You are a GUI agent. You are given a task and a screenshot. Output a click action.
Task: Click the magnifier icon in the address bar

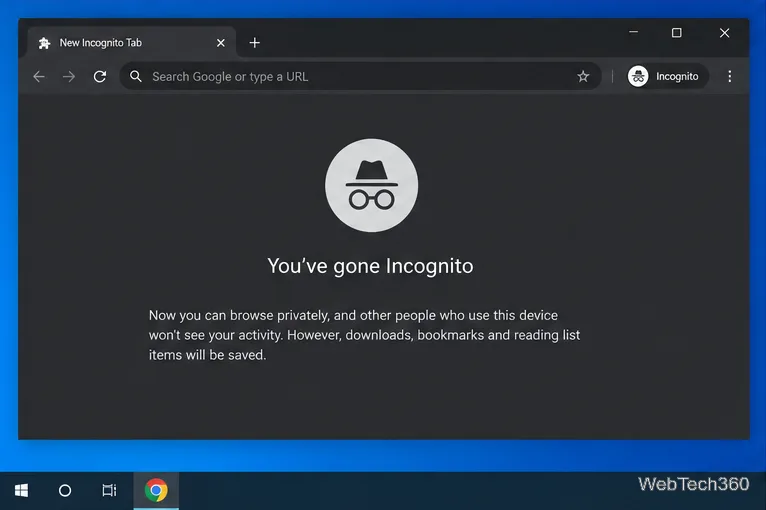[136, 76]
